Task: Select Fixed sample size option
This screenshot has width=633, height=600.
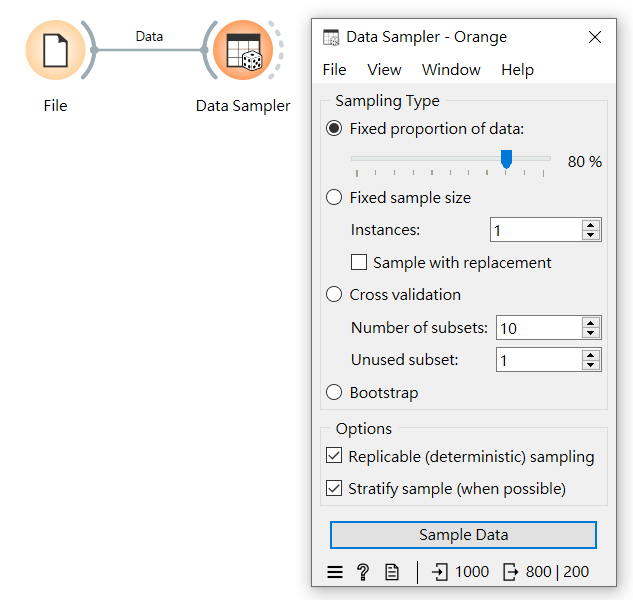Action: [334, 198]
